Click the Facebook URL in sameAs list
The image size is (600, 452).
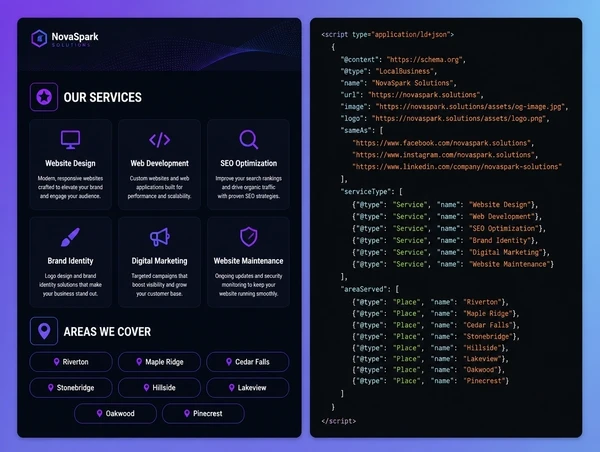(442, 143)
